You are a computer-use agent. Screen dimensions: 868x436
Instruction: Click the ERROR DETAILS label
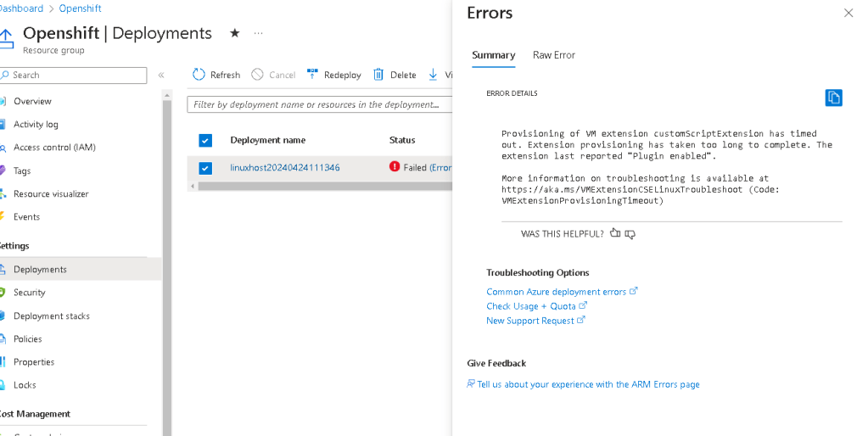pyautogui.click(x=512, y=93)
